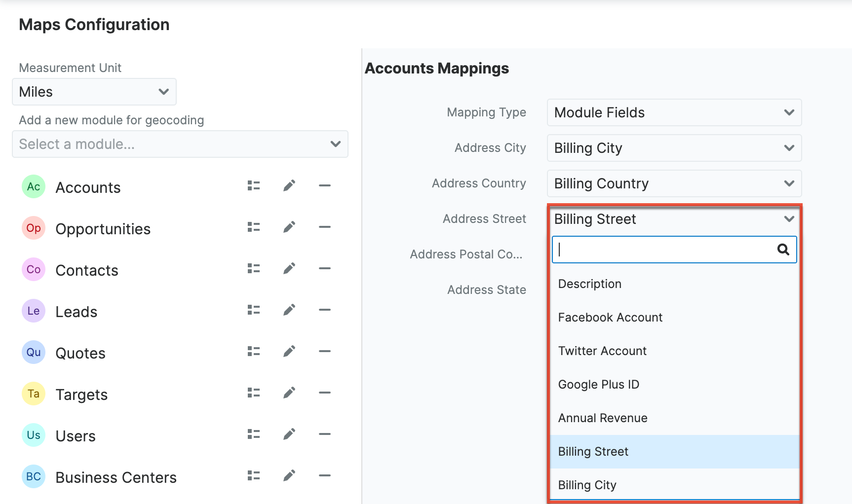
Task: Remove the Opportunities module with minus icon
Action: coord(324,227)
